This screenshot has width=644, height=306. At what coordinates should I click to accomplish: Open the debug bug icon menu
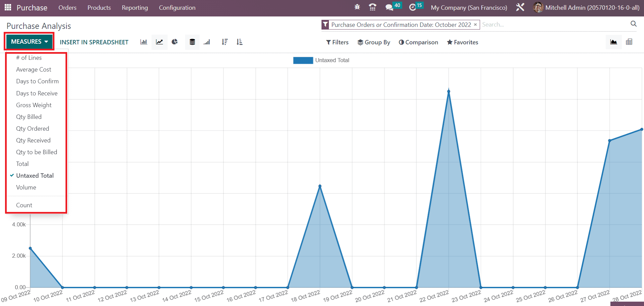pos(357,7)
